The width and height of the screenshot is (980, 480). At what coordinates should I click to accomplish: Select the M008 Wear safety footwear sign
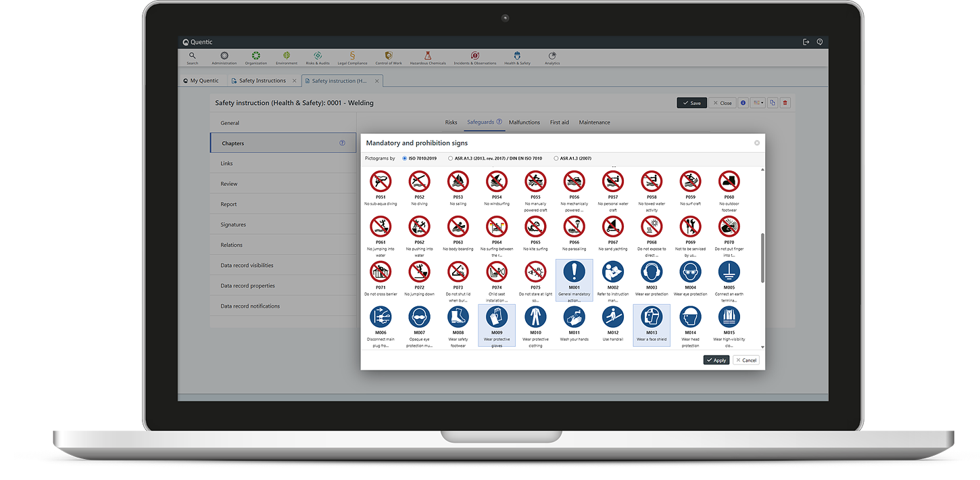458,317
